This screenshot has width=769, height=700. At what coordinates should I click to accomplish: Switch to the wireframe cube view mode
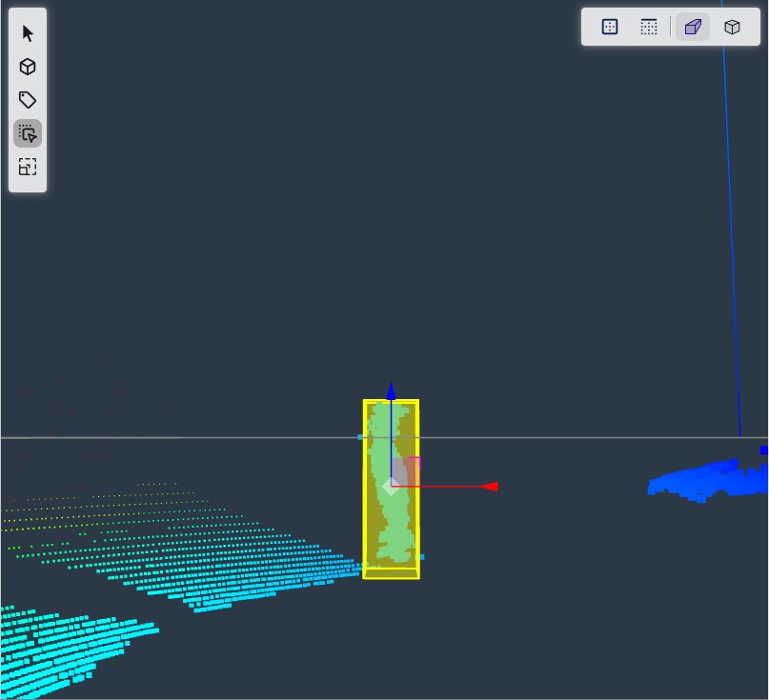732,27
